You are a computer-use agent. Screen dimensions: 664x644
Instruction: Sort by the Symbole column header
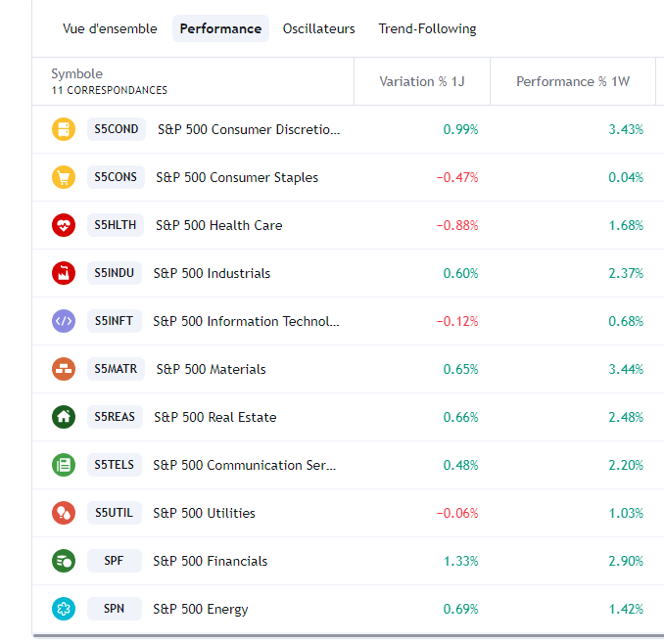(x=77, y=74)
